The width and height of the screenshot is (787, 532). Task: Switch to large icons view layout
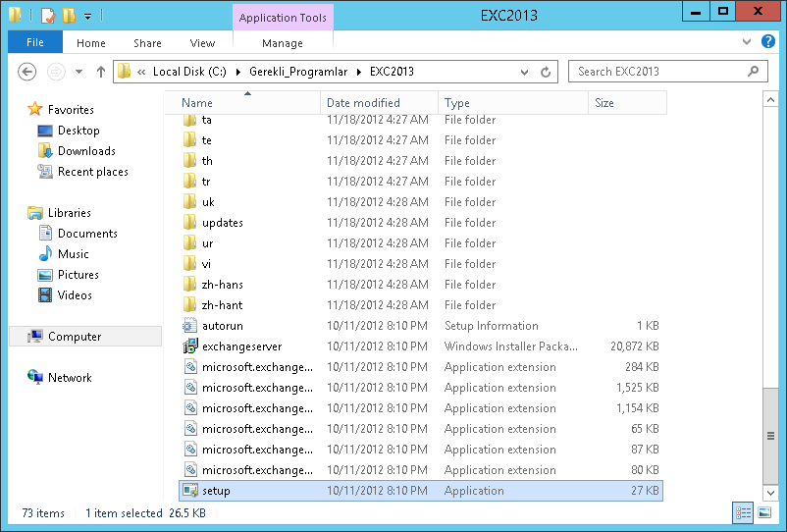pyautogui.click(x=764, y=513)
